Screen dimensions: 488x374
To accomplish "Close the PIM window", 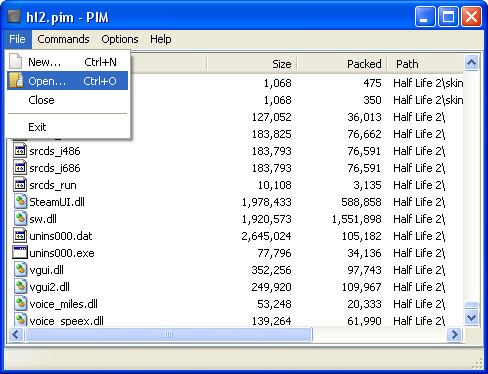I will (471, 16).
